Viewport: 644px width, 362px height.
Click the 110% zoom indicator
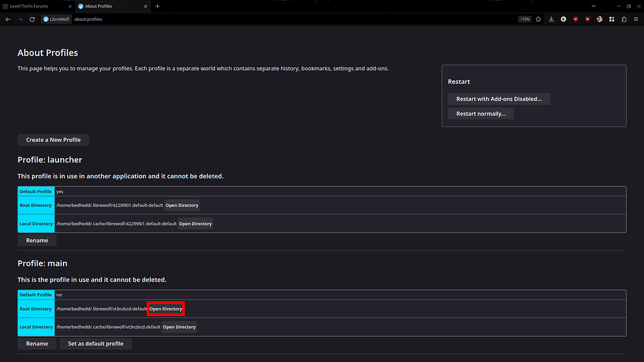point(525,19)
